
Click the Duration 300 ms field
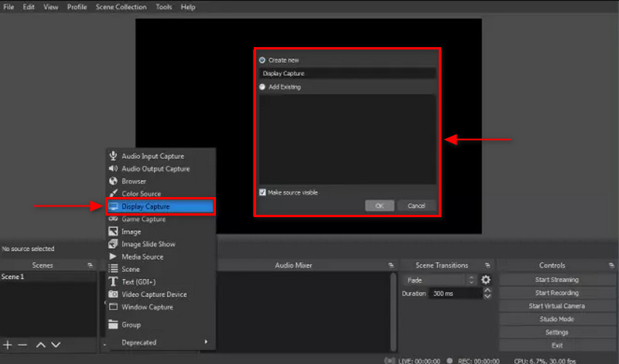455,294
